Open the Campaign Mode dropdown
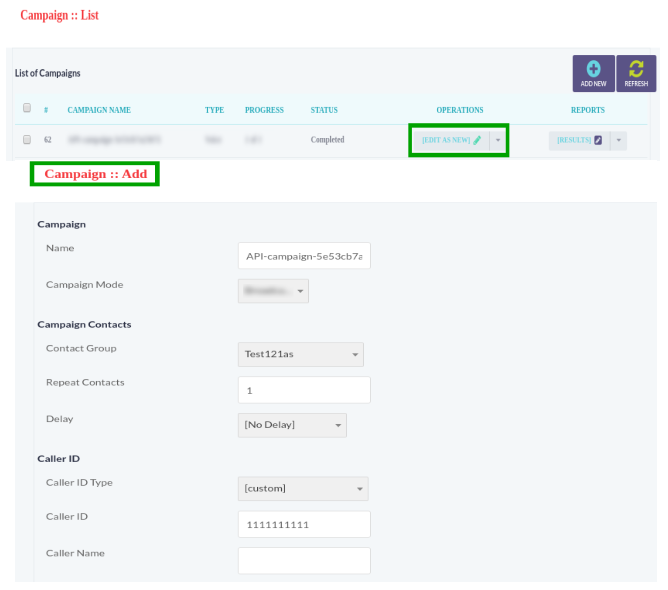The image size is (668, 590). pyautogui.click(x=274, y=290)
